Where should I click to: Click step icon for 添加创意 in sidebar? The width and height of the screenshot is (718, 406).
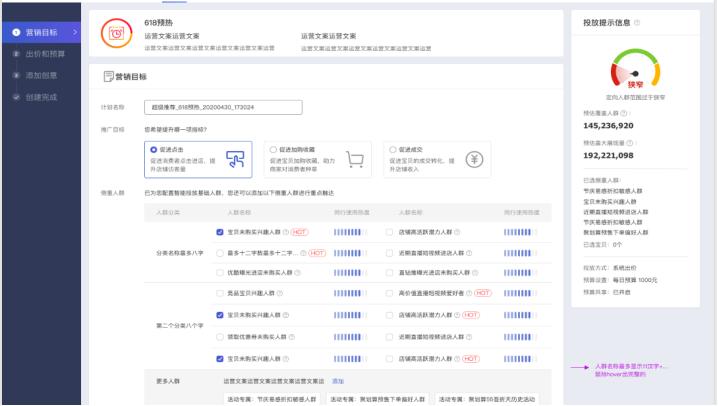pyautogui.click(x=16, y=76)
